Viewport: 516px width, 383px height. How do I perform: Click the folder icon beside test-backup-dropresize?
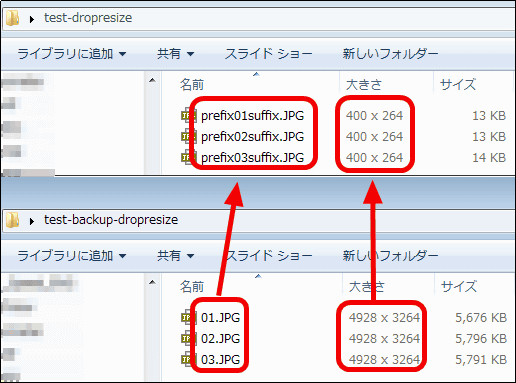[13, 220]
